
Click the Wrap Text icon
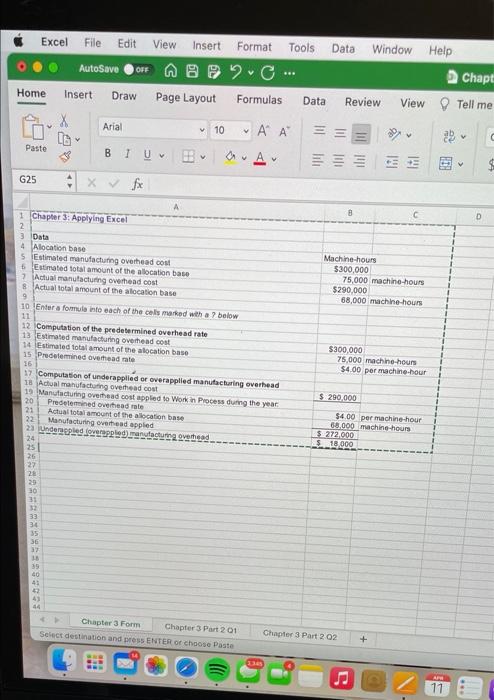point(449,137)
